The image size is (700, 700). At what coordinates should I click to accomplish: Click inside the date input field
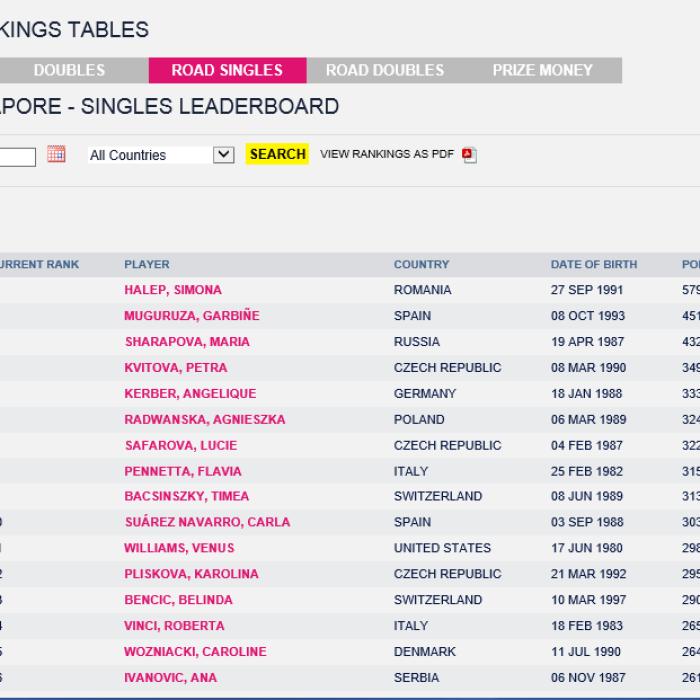coord(17,156)
